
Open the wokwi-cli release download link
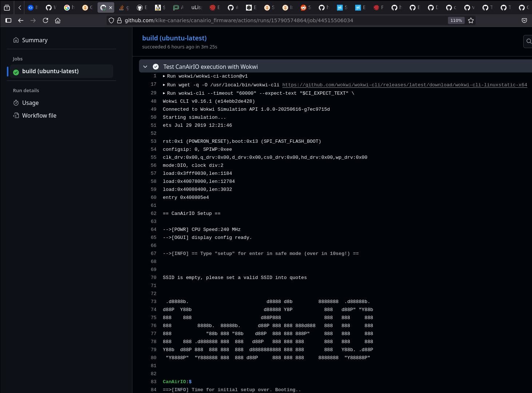405,85
